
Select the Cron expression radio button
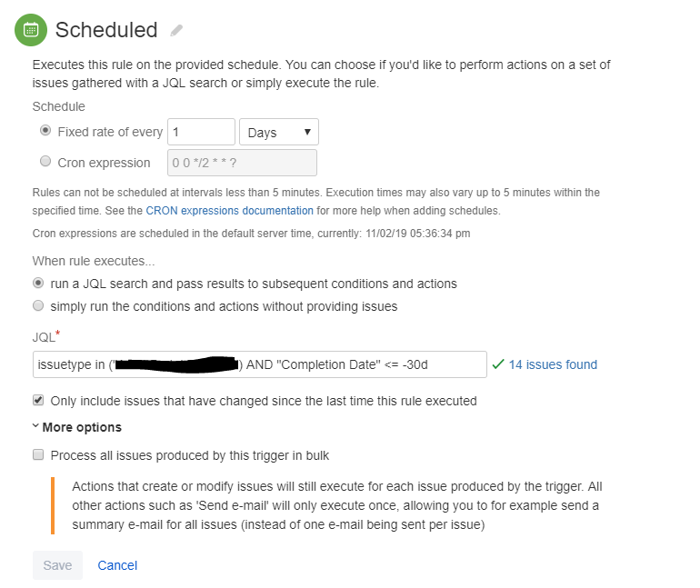coord(45,161)
